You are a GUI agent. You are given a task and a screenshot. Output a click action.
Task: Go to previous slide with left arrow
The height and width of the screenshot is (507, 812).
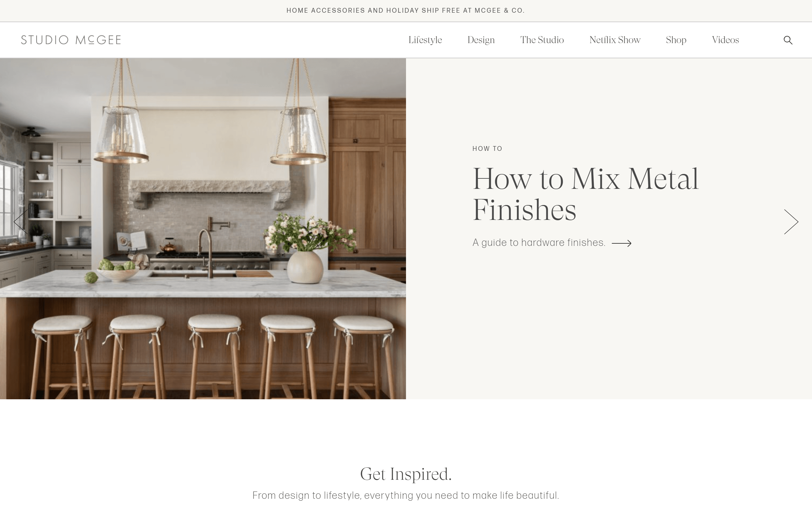pos(21,221)
